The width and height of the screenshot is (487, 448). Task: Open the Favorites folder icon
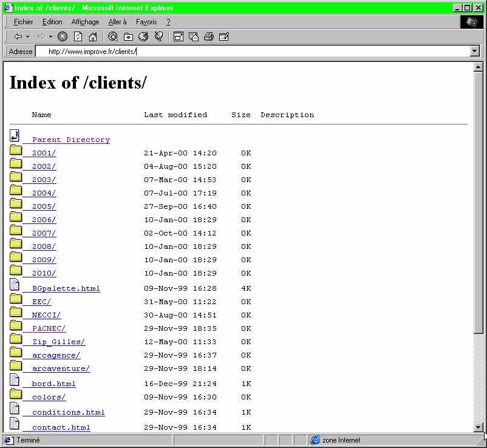pyautogui.click(x=128, y=37)
